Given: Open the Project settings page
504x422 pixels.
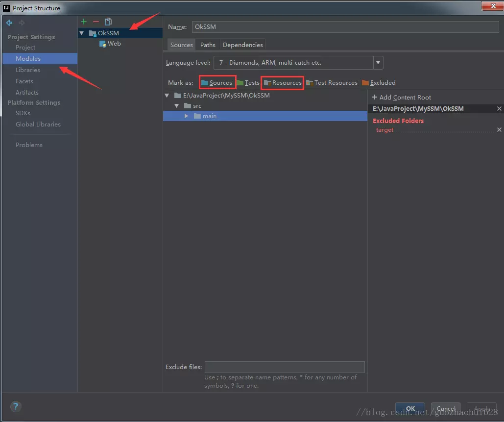Looking at the screenshot, I should coord(25,47).
